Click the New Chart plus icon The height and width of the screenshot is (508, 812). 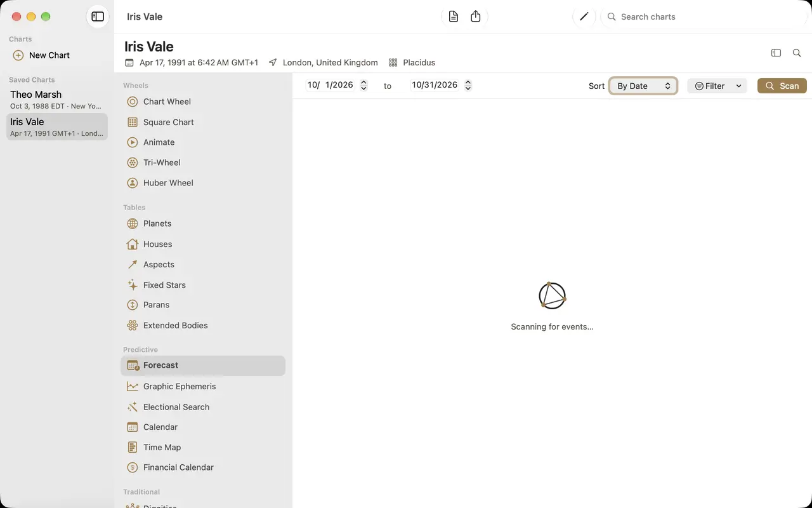(x=18, y=55)
